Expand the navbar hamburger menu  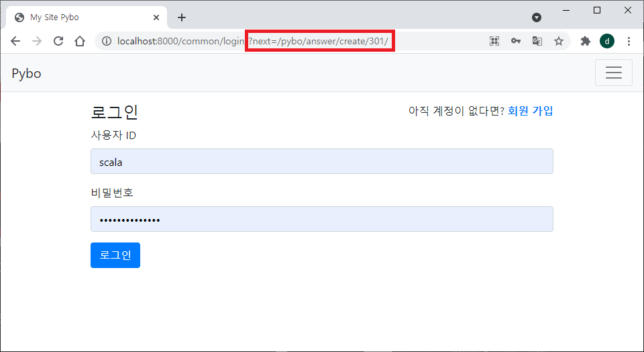click(614, 73)
